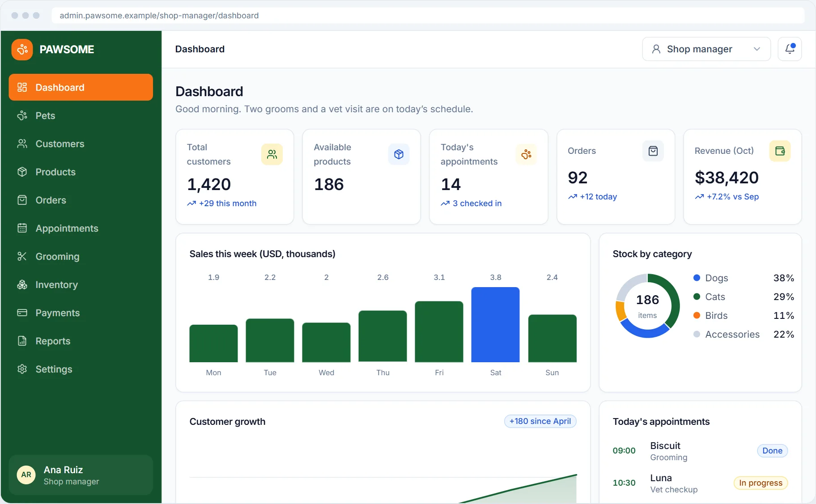
Task: Click the +7.2% vs Sep text
Action: (x=733, y=197)
